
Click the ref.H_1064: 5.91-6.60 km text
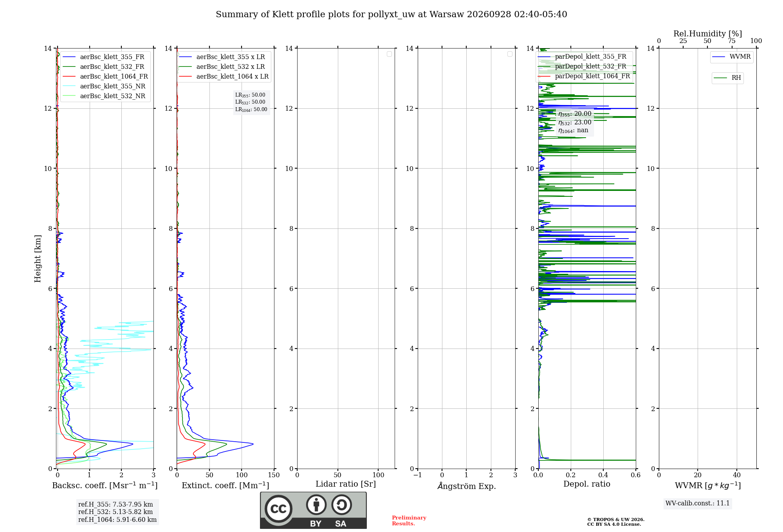point(117,520)
